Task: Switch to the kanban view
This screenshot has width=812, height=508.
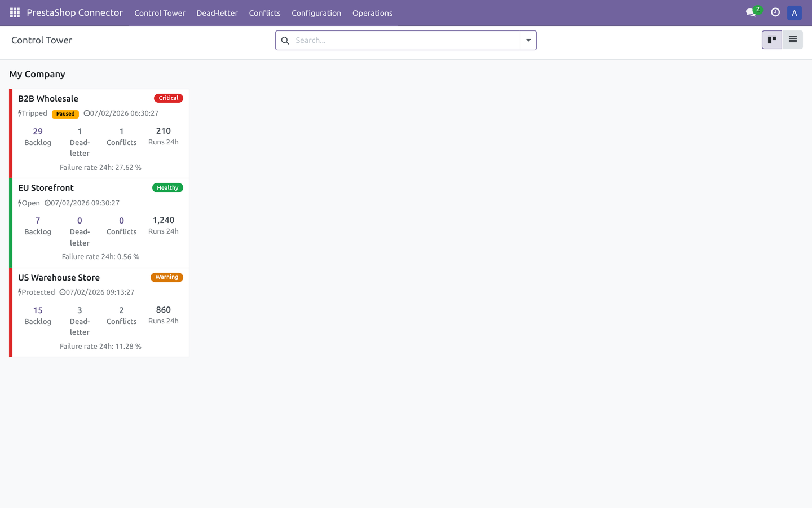Action: (772, 40)
